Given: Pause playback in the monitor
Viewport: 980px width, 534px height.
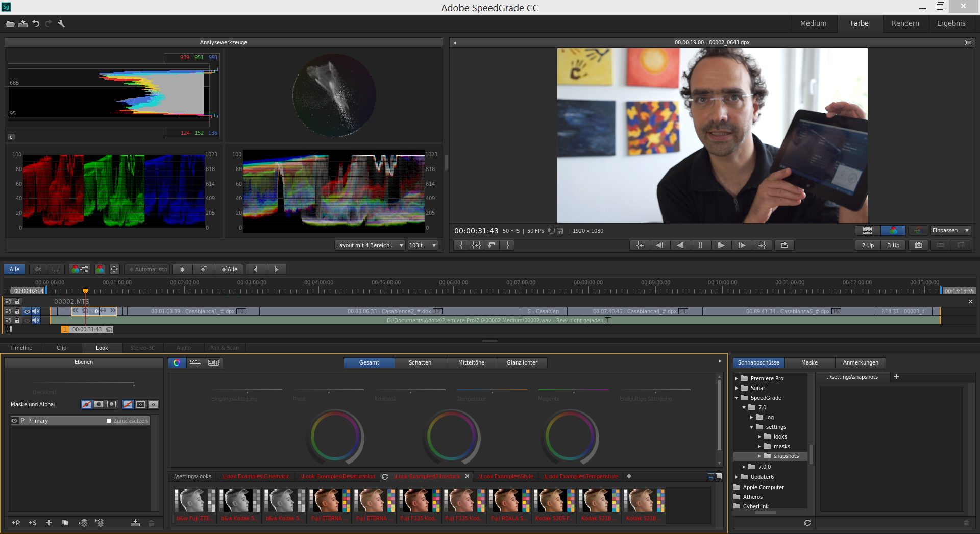Looking at the screenshot, I should pyautogui.click(x=700, y=245).
